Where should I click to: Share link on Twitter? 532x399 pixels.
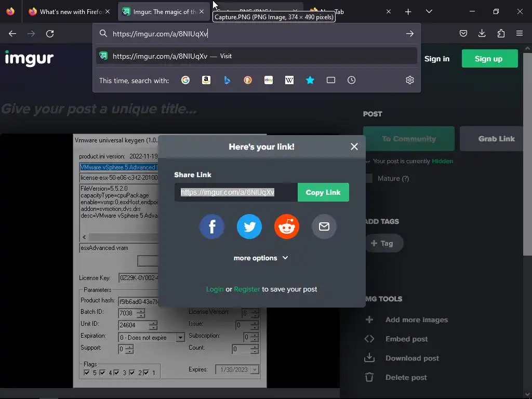click(249, 227)
